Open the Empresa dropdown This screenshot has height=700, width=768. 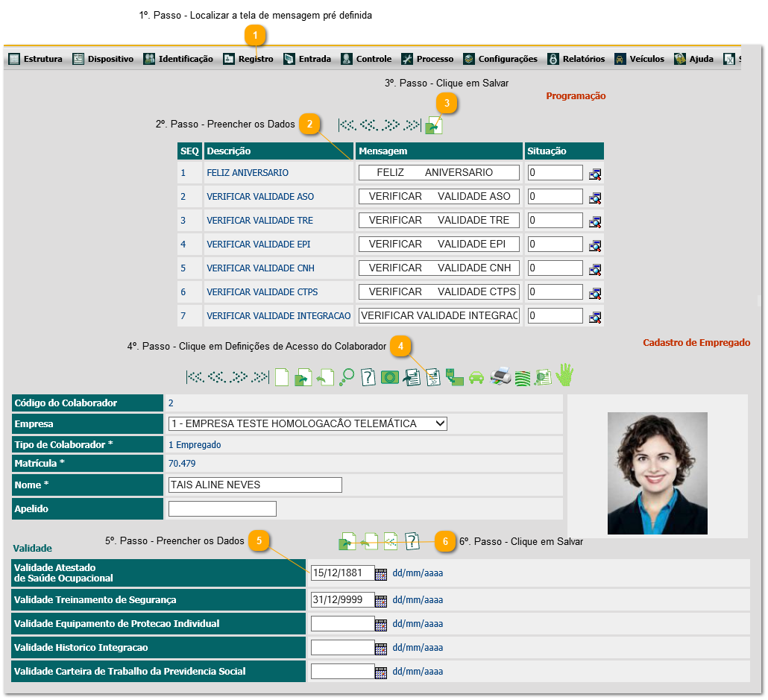click(308, 423)
